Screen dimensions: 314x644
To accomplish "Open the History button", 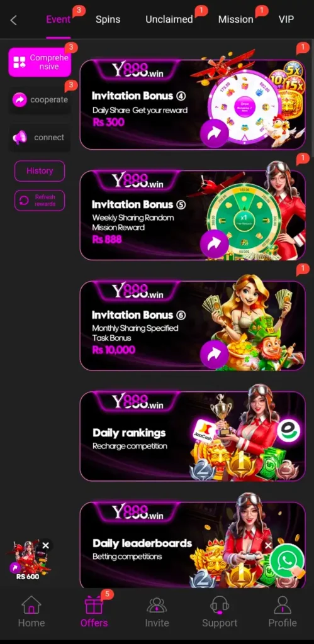I will pos(40,171).
